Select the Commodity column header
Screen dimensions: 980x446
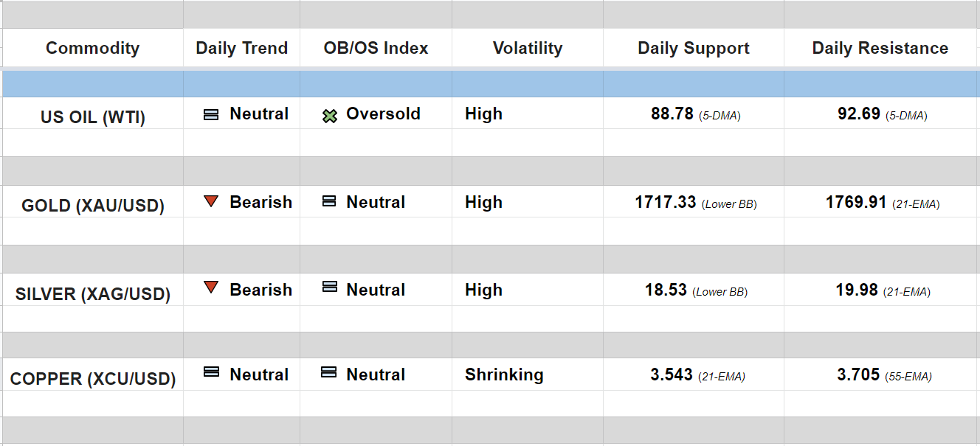coord(92,49)
